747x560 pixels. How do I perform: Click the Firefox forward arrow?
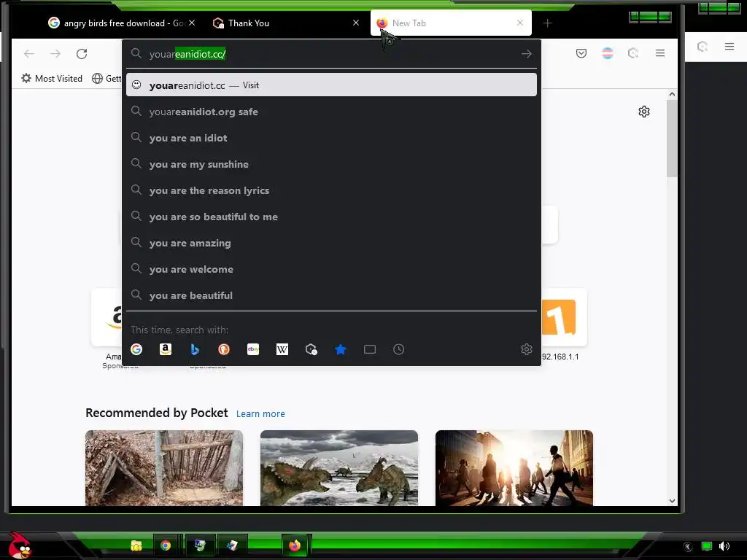[55, 54]
